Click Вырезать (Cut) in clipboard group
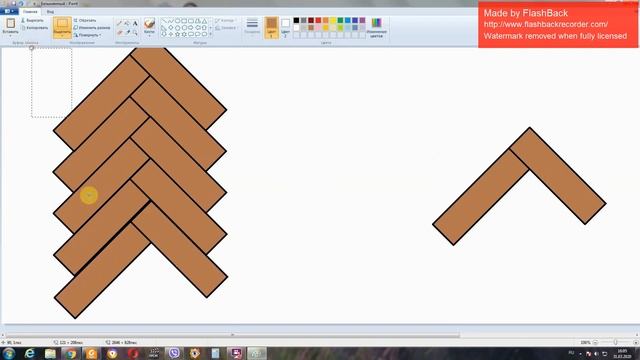 click(x=33, y=20)
